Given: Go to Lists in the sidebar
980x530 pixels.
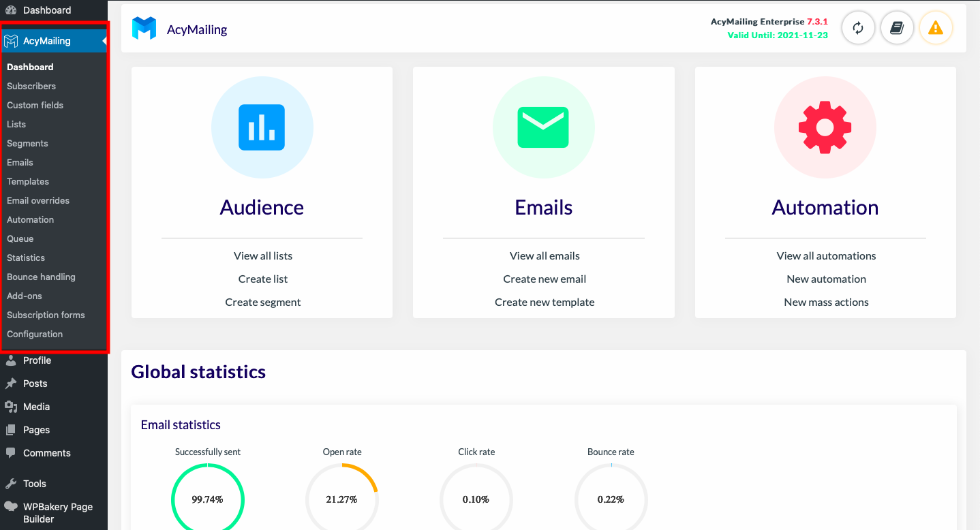Looking at the screenshot, I should click(x=16, y=124).
